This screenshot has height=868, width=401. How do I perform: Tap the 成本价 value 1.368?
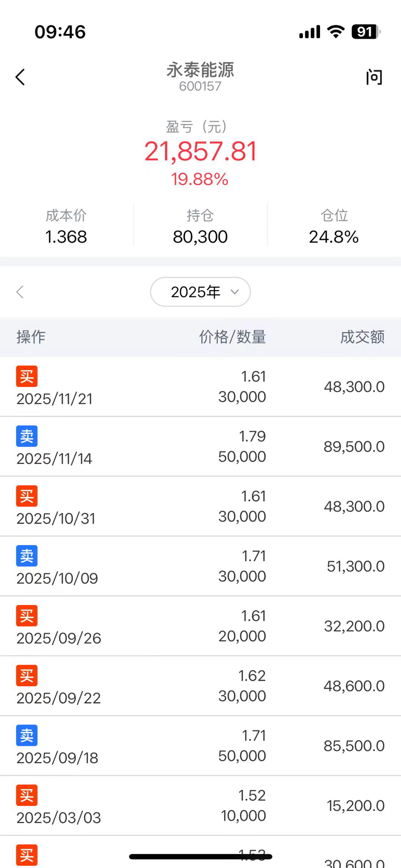click(66, 237)
